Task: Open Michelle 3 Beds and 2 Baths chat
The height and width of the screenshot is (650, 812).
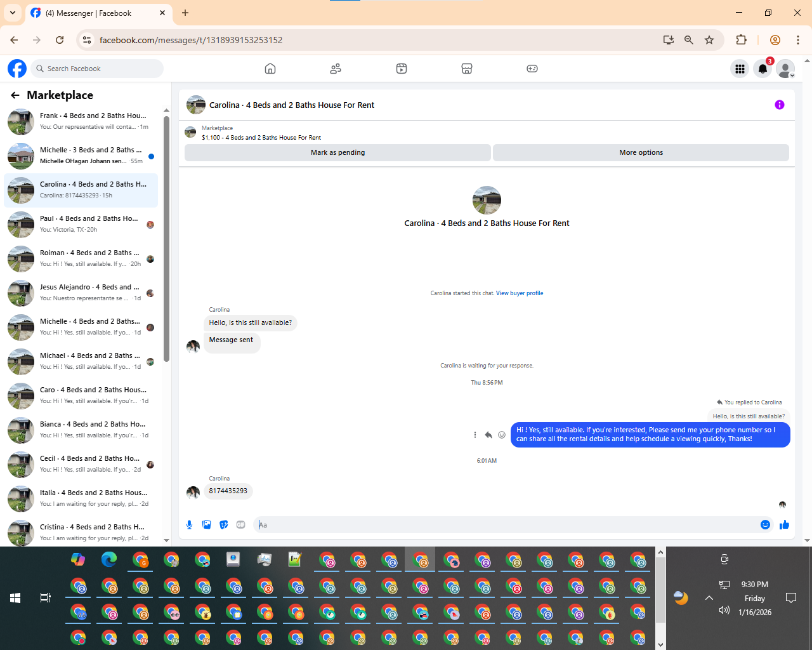Action: [81, 156]
